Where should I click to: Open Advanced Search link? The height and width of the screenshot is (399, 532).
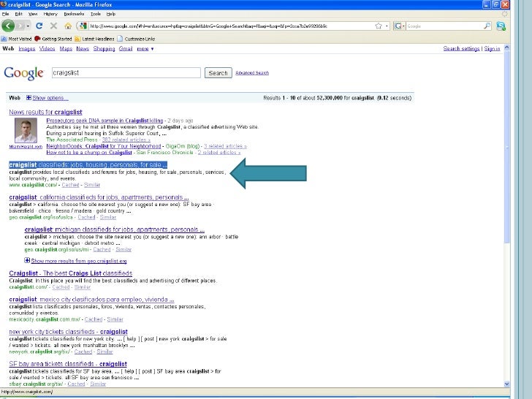[x=252, y=73]
